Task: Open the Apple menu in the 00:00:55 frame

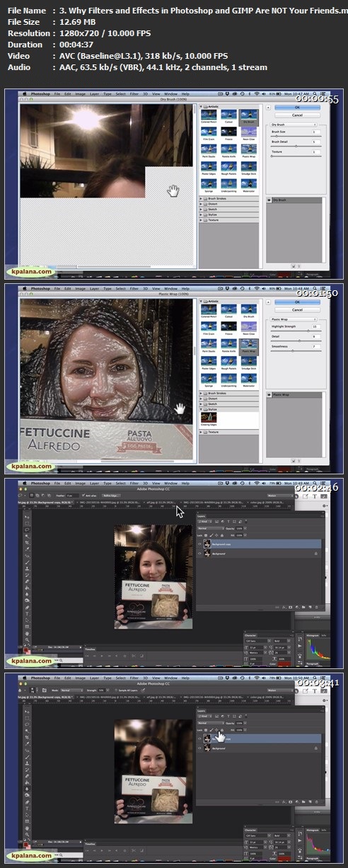Action: pos(25,93)
